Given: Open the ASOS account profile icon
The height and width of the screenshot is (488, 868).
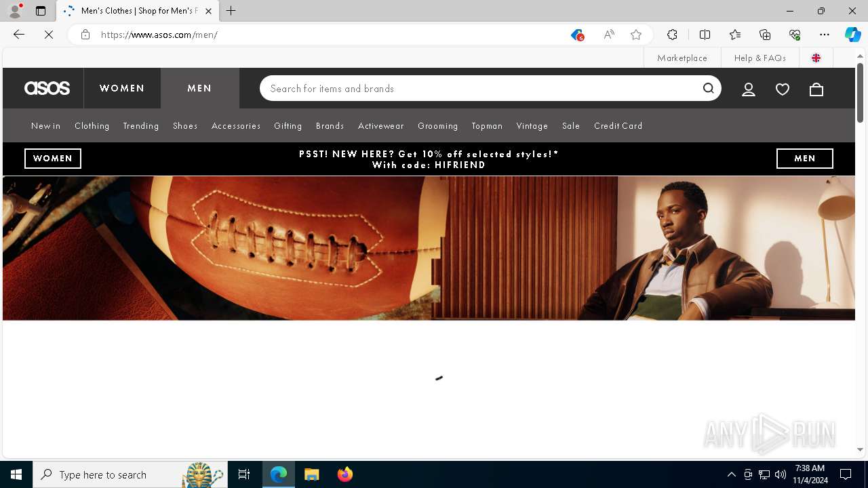Looking at the screenshot, I should click(x=749, y=89).
